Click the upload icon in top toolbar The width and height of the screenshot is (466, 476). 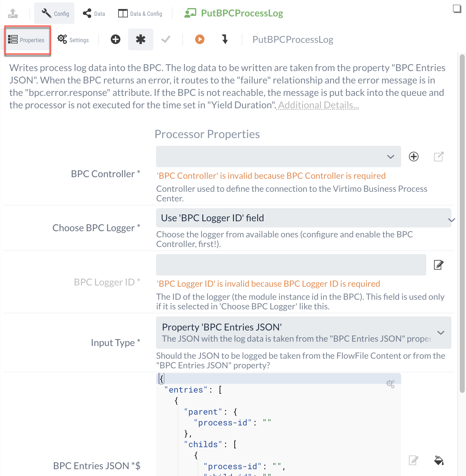click(x=13, y=13)
